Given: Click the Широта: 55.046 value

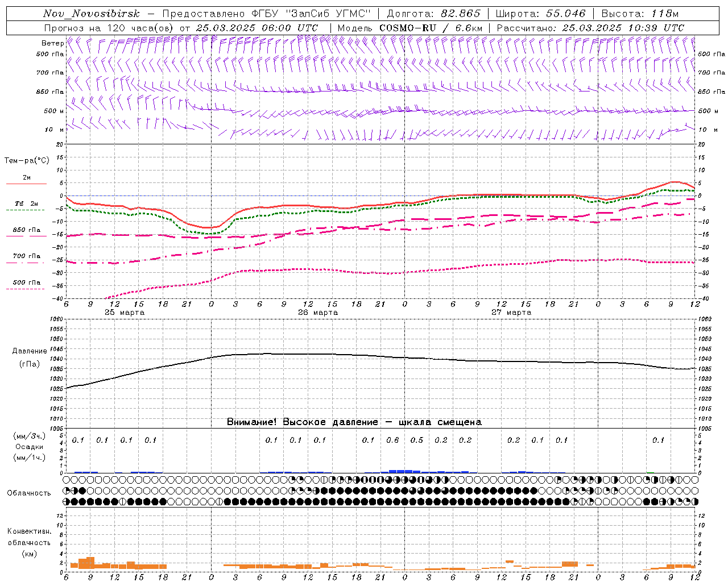Looking at the screenshot, I should pyautogui.click(x=540, y=14).
